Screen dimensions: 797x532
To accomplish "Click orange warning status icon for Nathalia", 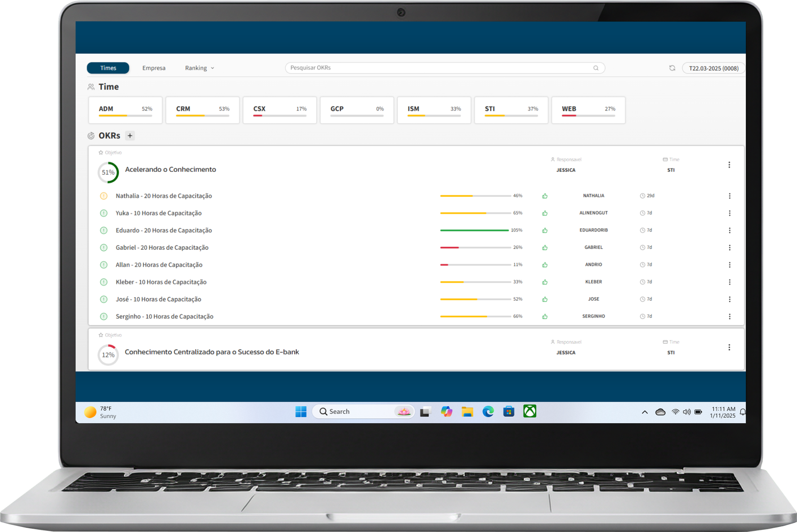I will pyautogui.click(x=104, y=196).
